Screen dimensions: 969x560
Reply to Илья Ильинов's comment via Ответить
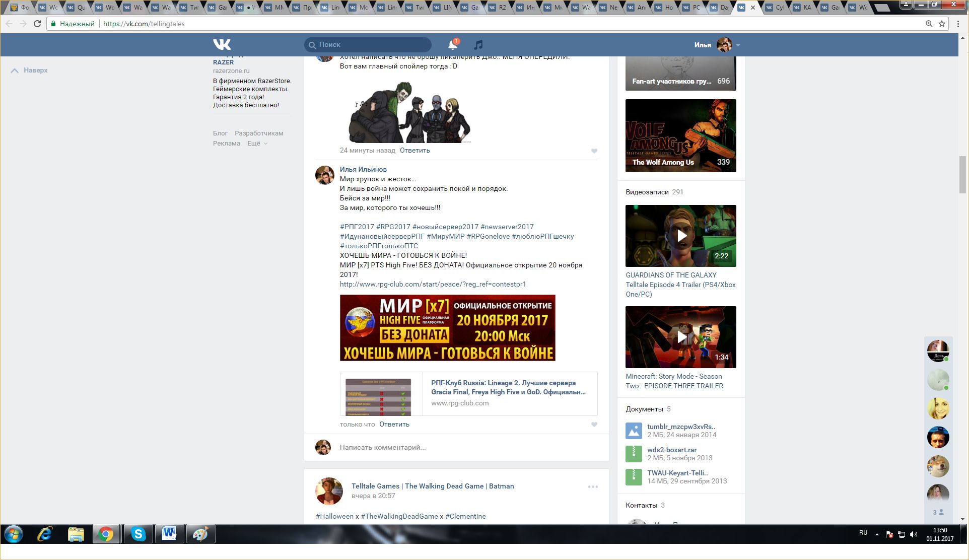(x=394, y=425)
